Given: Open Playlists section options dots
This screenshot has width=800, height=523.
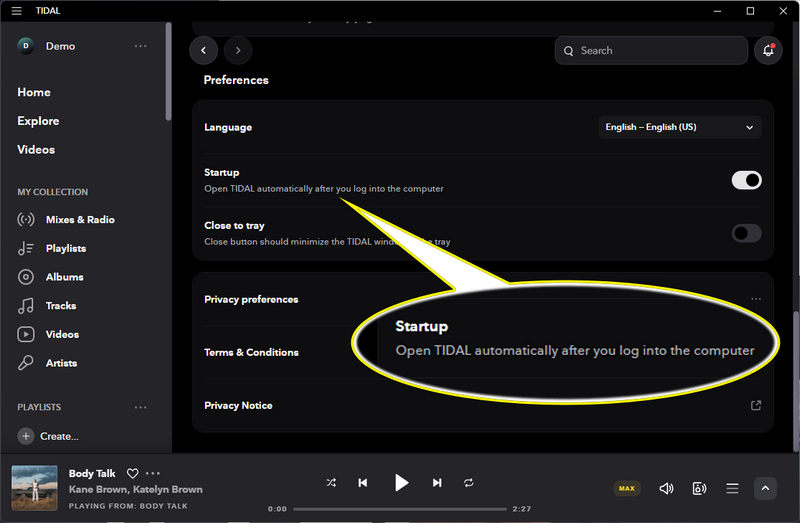Looking at the screenshot, I should (140, 407).
